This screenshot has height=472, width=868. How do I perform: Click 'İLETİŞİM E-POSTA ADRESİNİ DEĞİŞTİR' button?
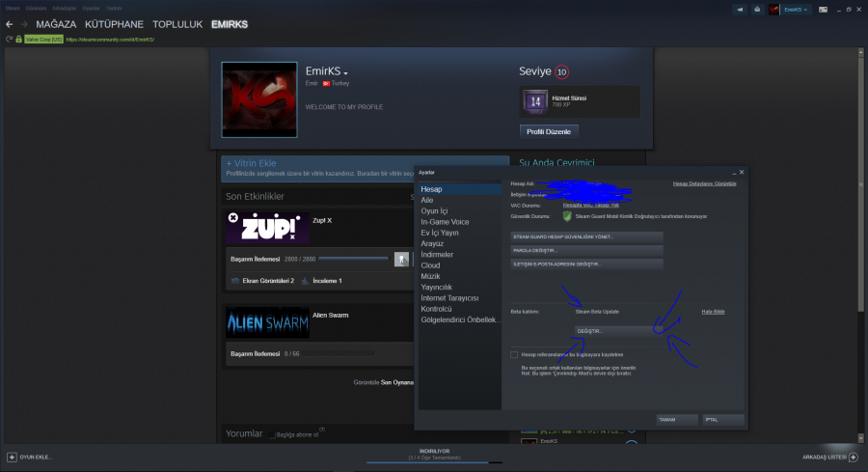pos(586,264)
